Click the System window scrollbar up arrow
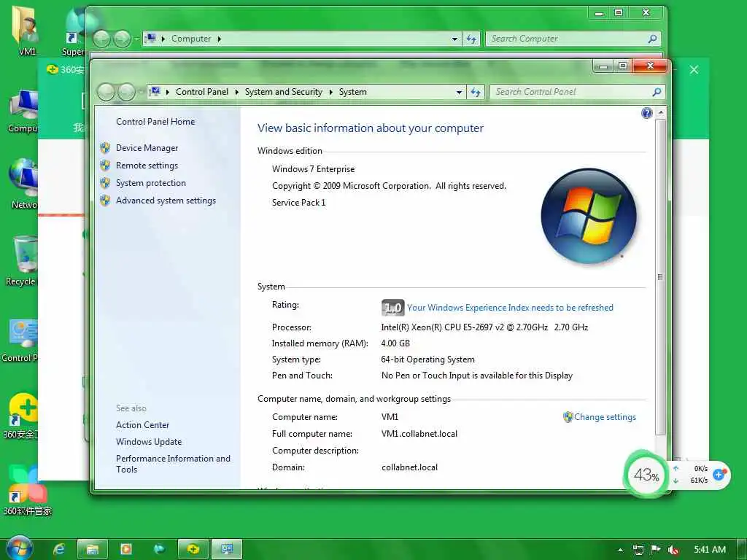The image size is (747, 560). pyautogui.click(x=660, y=113)
